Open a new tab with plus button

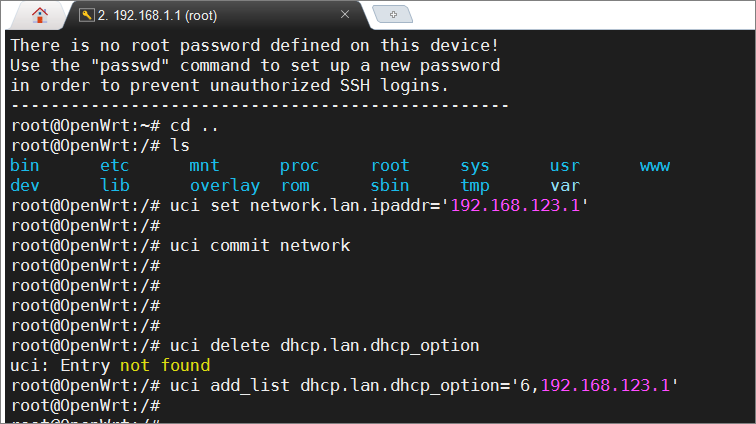pos(393,14)
